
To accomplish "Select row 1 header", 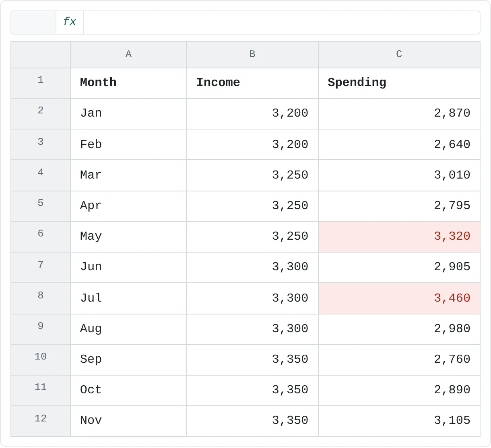I will pyautogui.click(x=41, y=83).
